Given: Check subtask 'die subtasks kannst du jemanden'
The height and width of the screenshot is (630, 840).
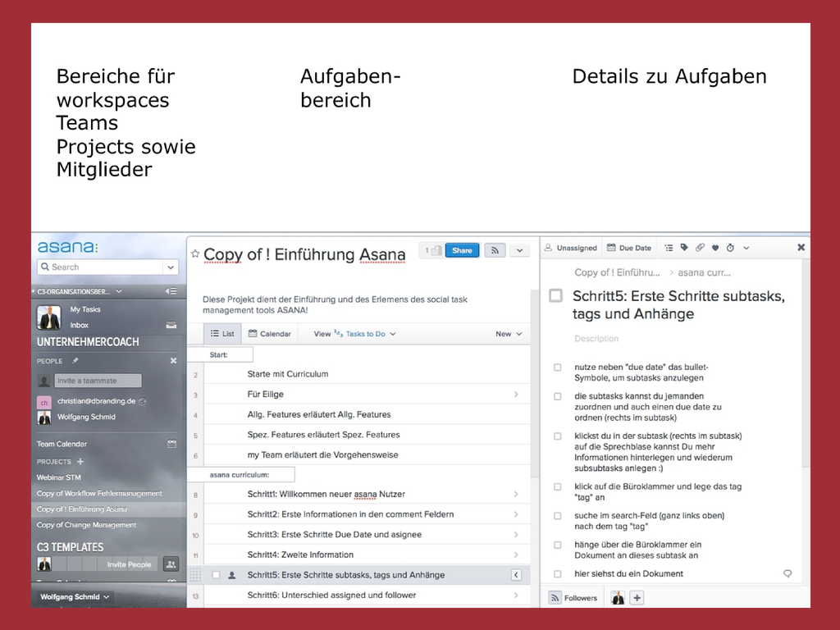Looking at the screenshot, I should (x=558, y=396).
